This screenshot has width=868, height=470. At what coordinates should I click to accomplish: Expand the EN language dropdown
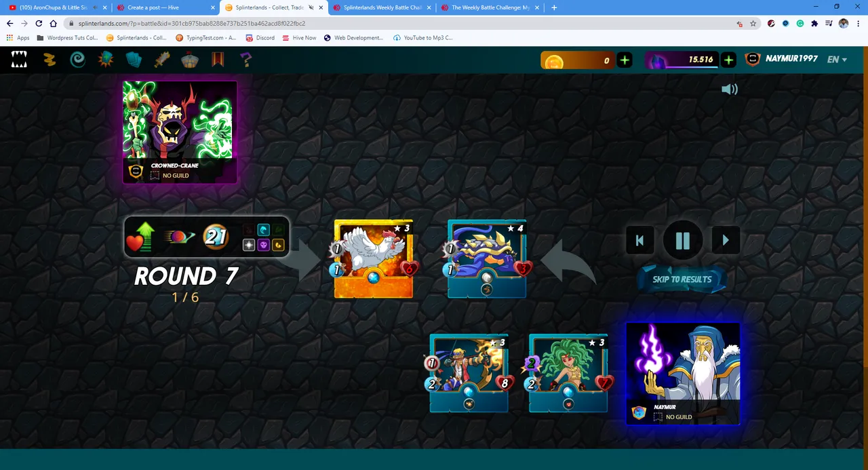coord(837,60)
